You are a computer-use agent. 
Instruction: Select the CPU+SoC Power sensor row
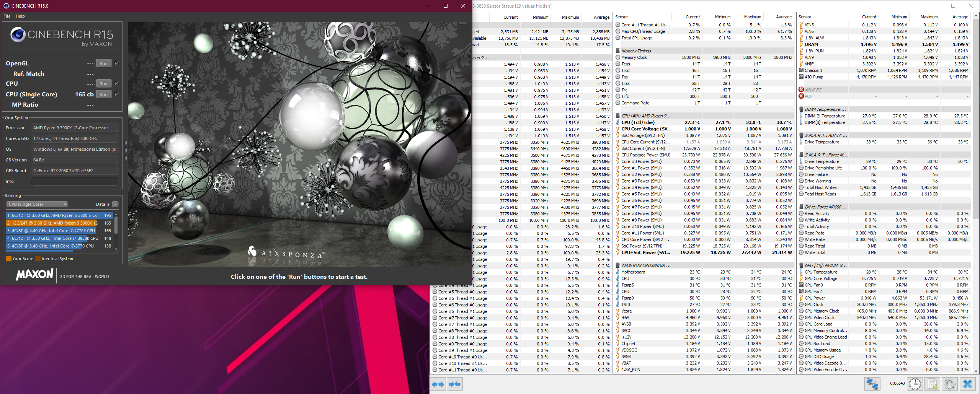click(704, 252)
